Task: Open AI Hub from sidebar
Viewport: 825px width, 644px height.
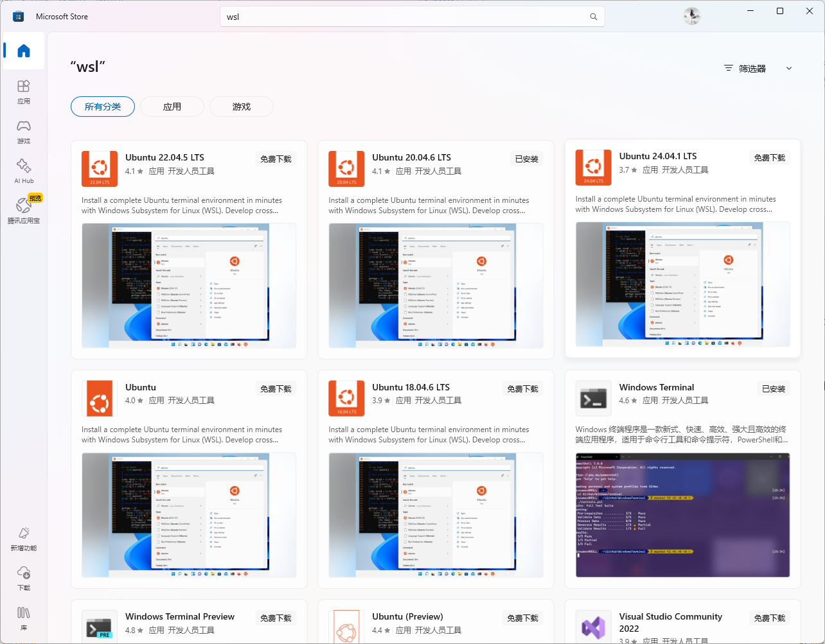Action: coord(24,171)
